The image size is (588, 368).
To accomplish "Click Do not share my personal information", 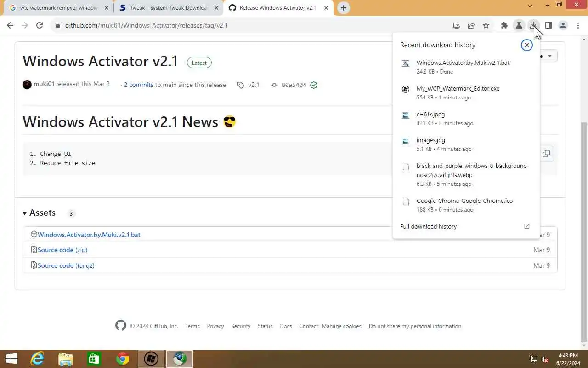I will (x=415, y=326).
